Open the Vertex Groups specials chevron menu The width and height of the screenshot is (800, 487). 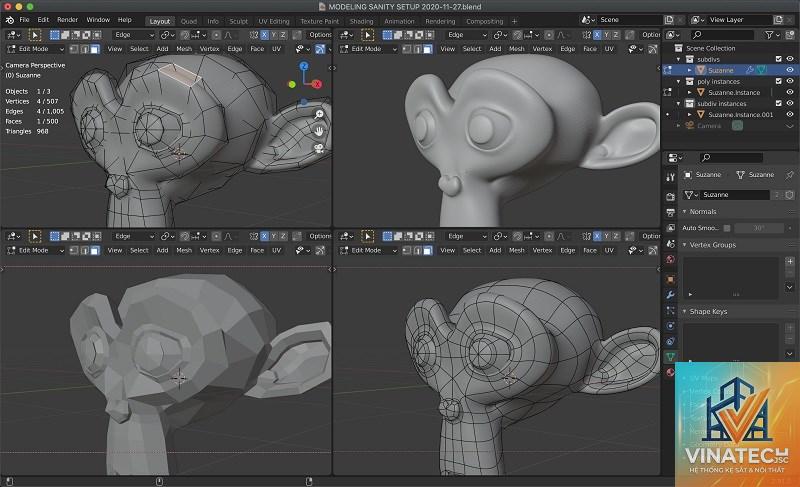790,288
